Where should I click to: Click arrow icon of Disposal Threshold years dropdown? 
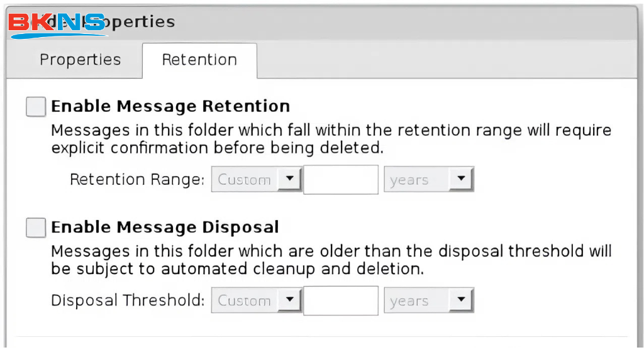[x=461, y=300]
